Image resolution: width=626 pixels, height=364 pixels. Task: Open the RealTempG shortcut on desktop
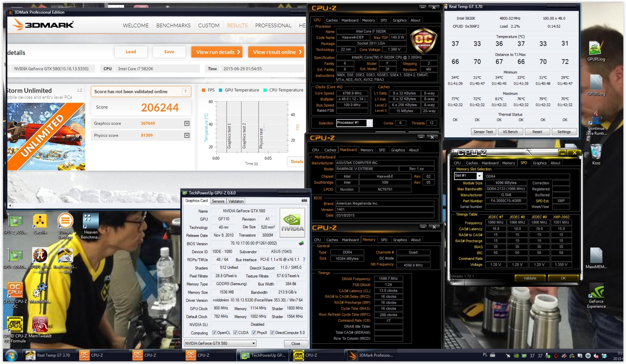[65, 261]
